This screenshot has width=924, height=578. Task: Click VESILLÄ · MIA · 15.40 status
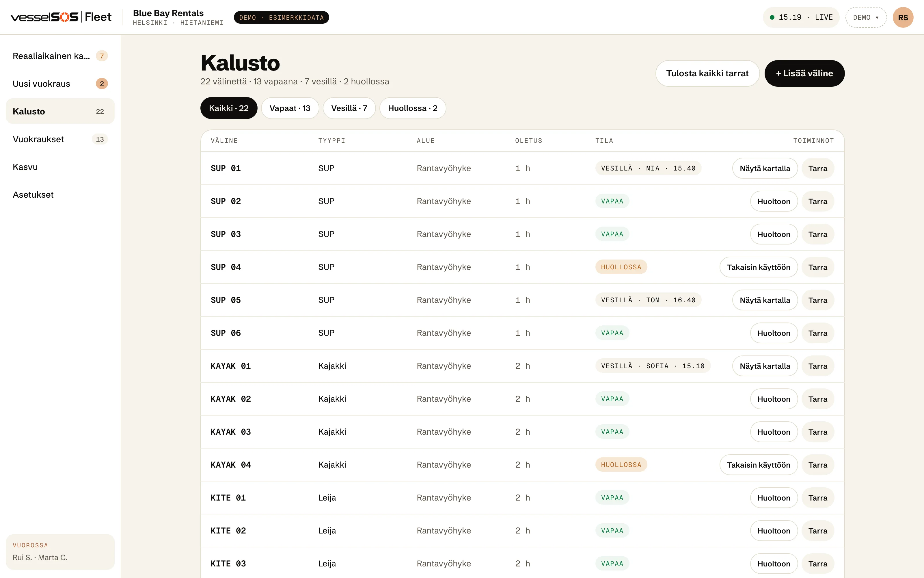(x=648, y=168)
